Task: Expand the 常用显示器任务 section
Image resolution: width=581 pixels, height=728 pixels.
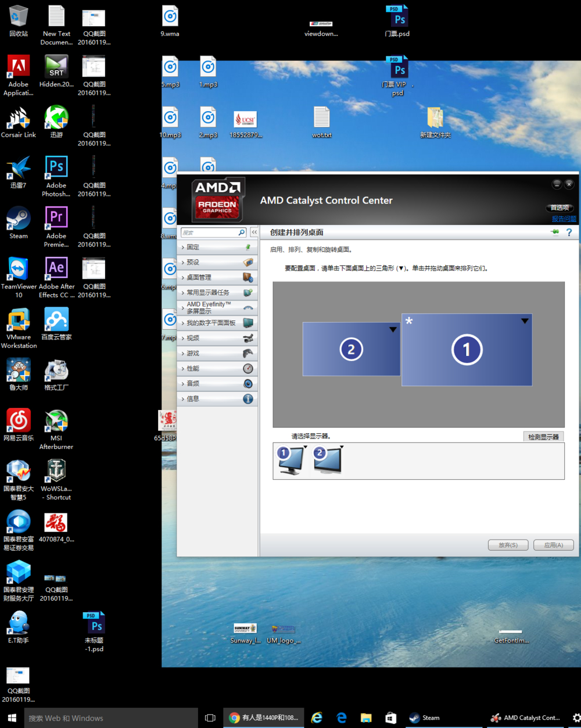Action: (x=218, y=292)
